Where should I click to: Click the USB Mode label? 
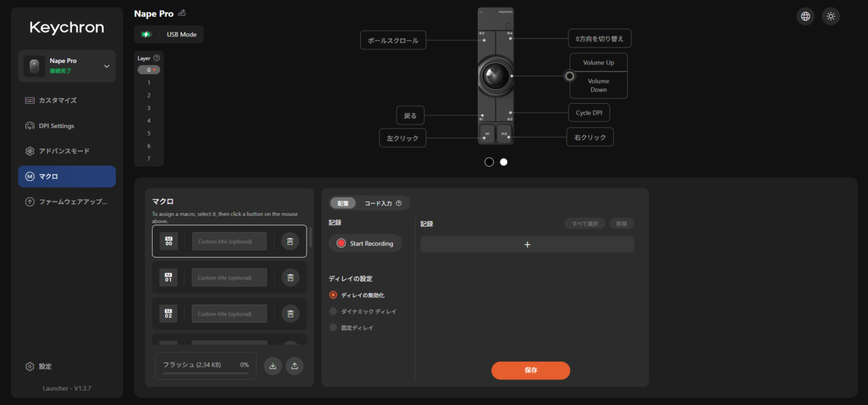(x=182, y=34)
